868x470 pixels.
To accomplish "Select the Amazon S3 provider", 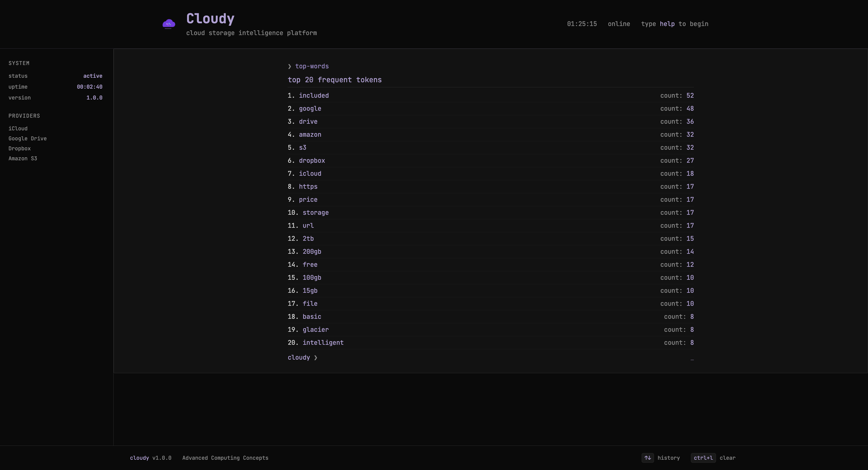I will pyautogui.click(x=23, y=158).
